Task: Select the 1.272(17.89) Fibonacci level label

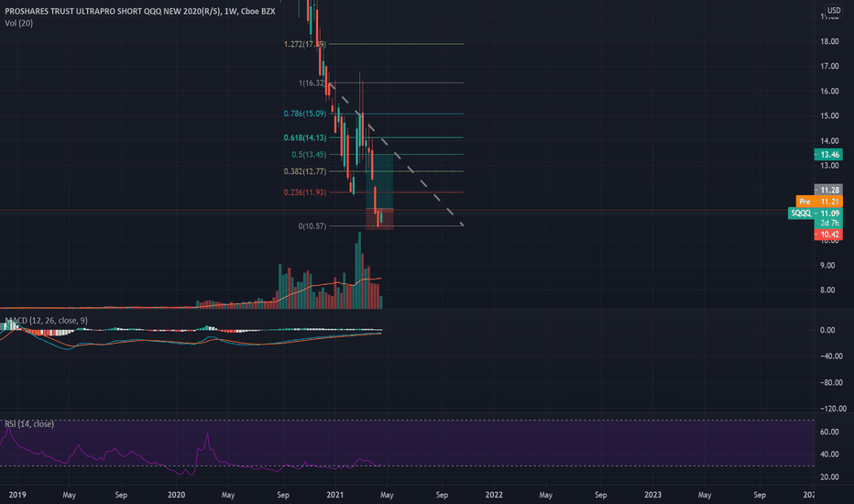Action: click(x=305, y=44)
